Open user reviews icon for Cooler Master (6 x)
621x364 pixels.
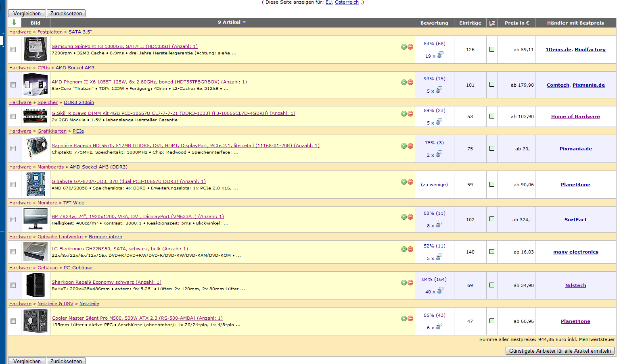(x=439, y=326)
